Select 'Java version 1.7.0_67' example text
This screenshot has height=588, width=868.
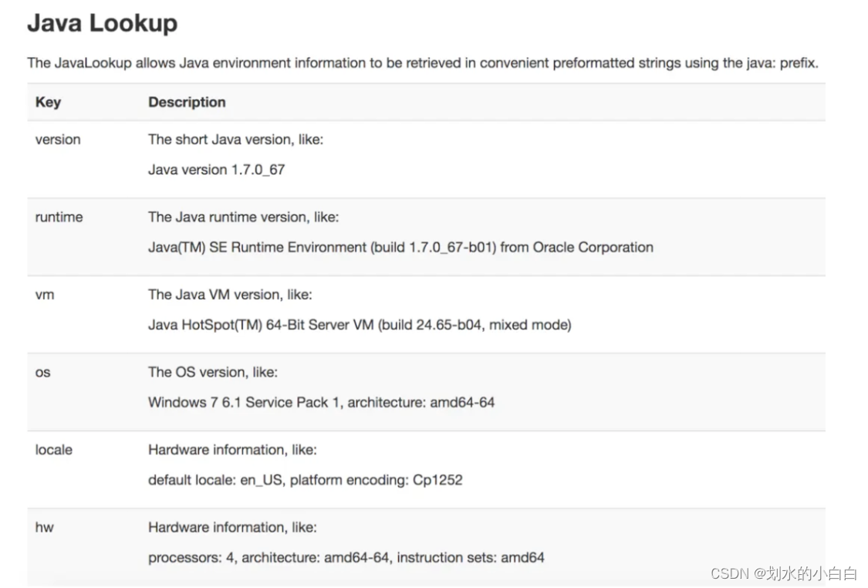(217, 170)
